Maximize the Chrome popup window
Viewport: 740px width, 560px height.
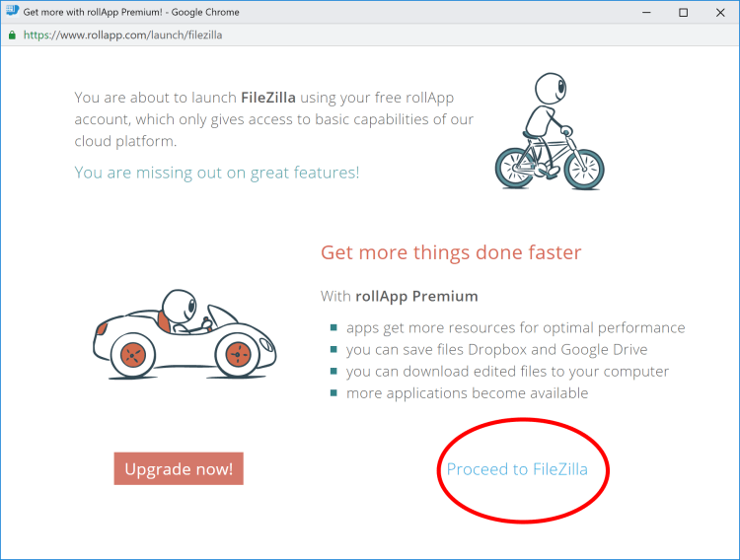tap(683, 12)
